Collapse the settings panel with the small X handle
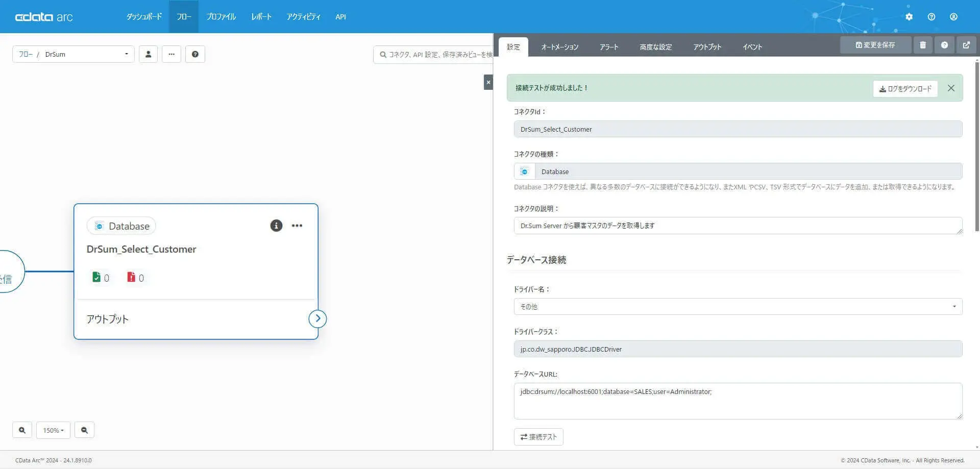The height and width of the screenshot is (469, 980). pyautogui.click(x=488, y=82)
